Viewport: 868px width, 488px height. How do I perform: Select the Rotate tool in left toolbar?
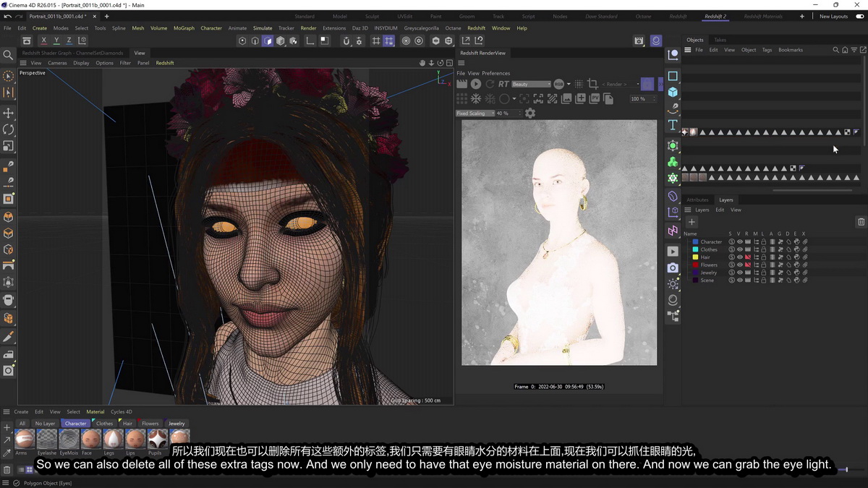(x=9, y=129)
